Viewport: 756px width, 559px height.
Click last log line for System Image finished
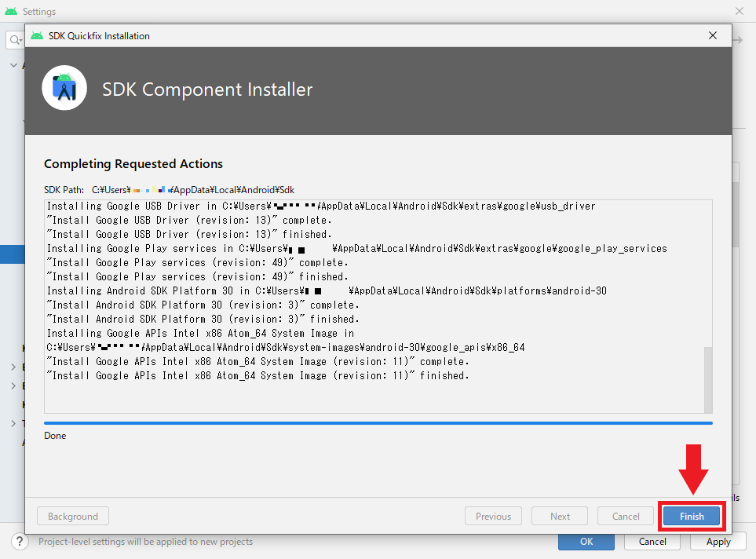click(x=258, y=376)
